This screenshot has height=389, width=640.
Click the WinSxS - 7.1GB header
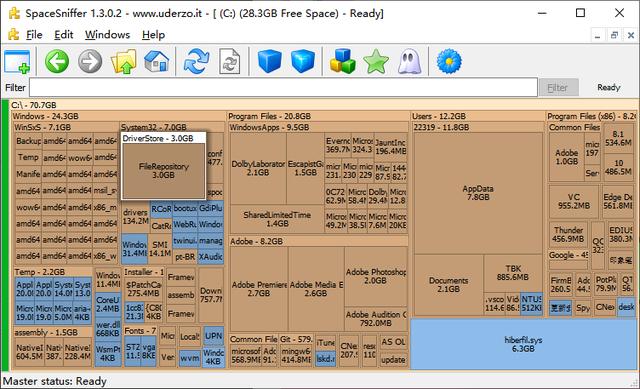point(65,127)
